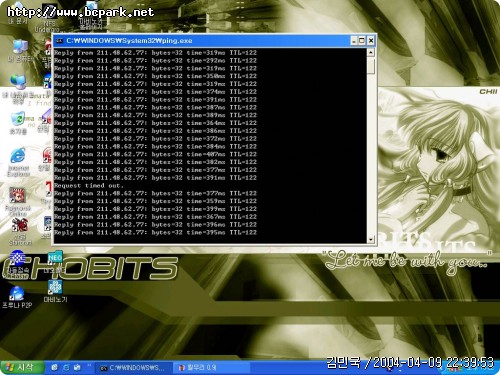
Task: Click the console vertical scrollbar thumb
Action: [371, 66]
